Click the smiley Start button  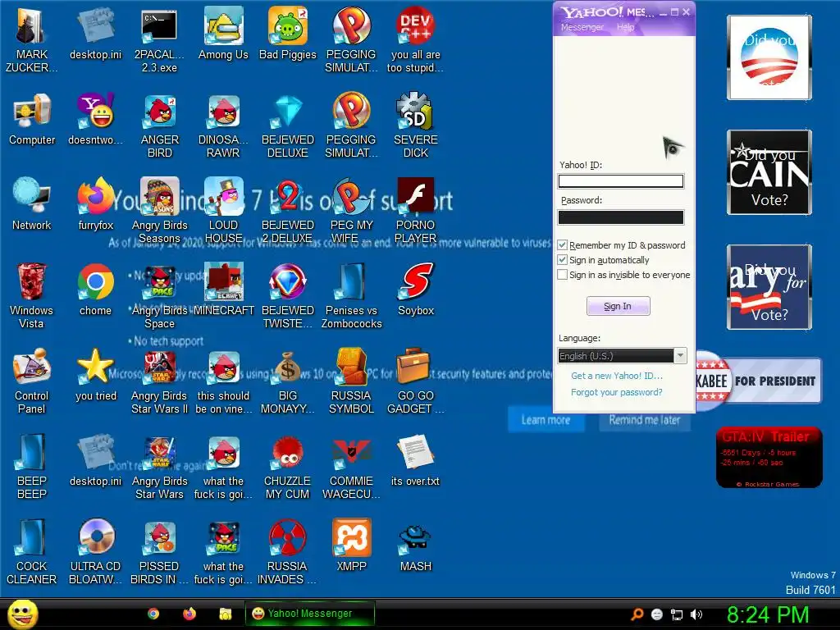[23, 614]
